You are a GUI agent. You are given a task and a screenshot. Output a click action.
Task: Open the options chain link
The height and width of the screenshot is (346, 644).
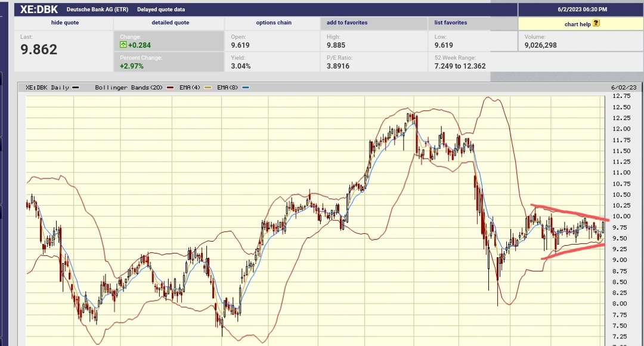pyautogui.click(x=274, y=23)
